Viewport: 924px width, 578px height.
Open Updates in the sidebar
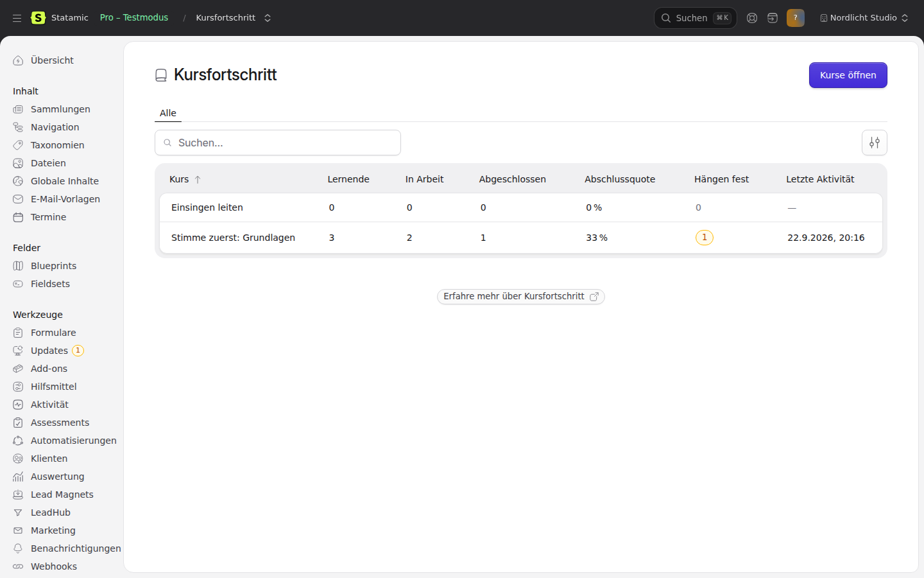(x=49, y=351)
